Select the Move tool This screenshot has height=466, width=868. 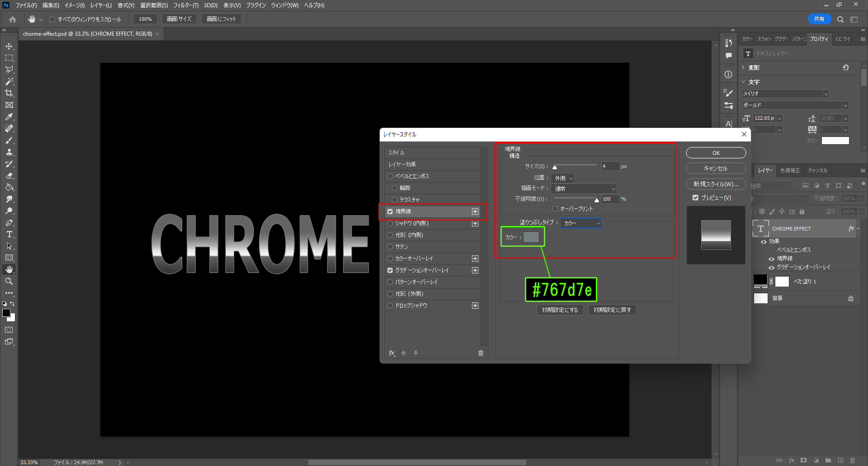(9, 46)
